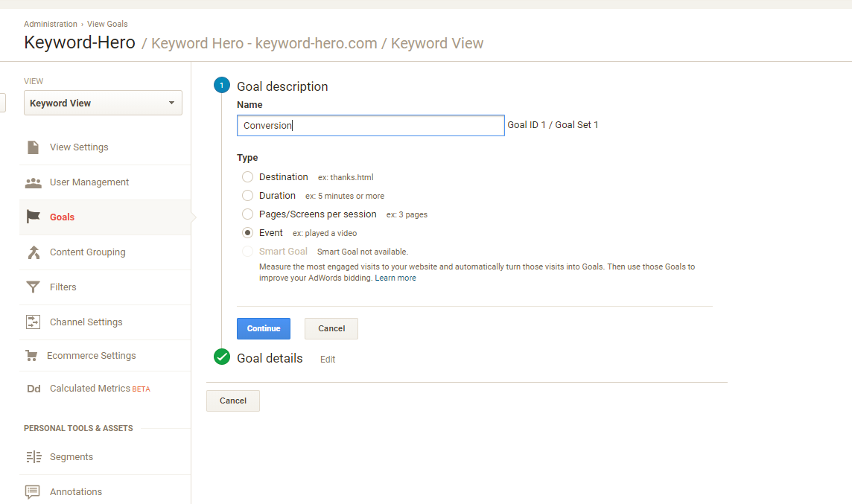Open the Keyword View dropdown
852x504 pixels.
[x=103, y=103]
